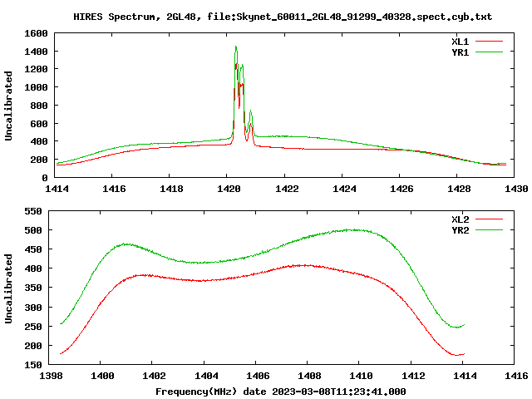Click the 500 y-axis tick label
Image resolution: width=532 pixels, height=399 pixels.
click(33, 230)
